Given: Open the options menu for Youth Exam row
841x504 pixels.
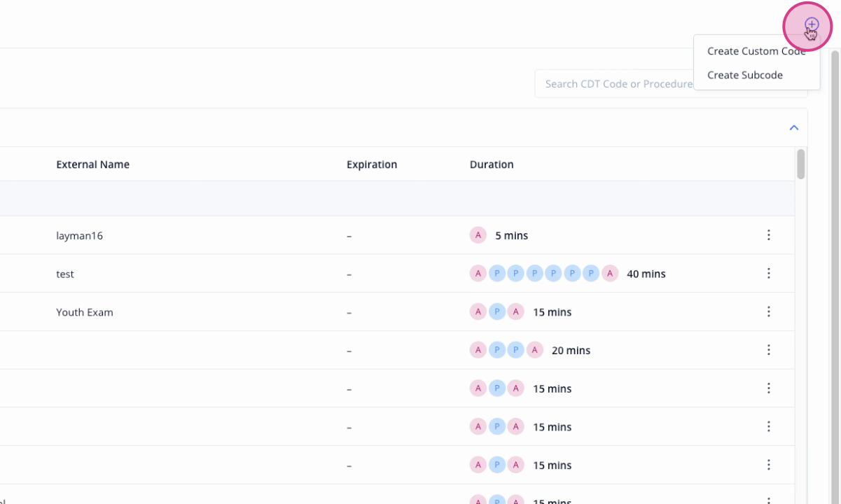Looking at the screenshot, I should (768, 312).
